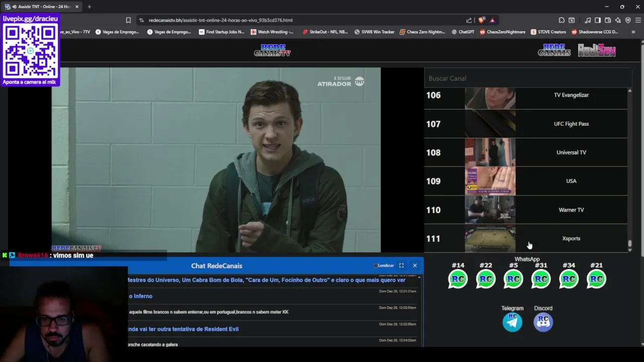
Task: Open Find Startup Jobs bookmark
Action: pyautogui.click(x=221, y=32)
